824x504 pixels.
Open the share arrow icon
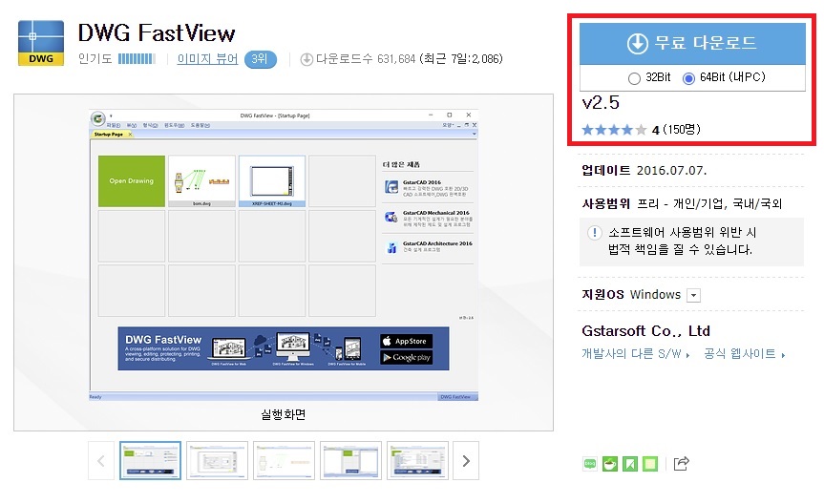click(681, 464)
